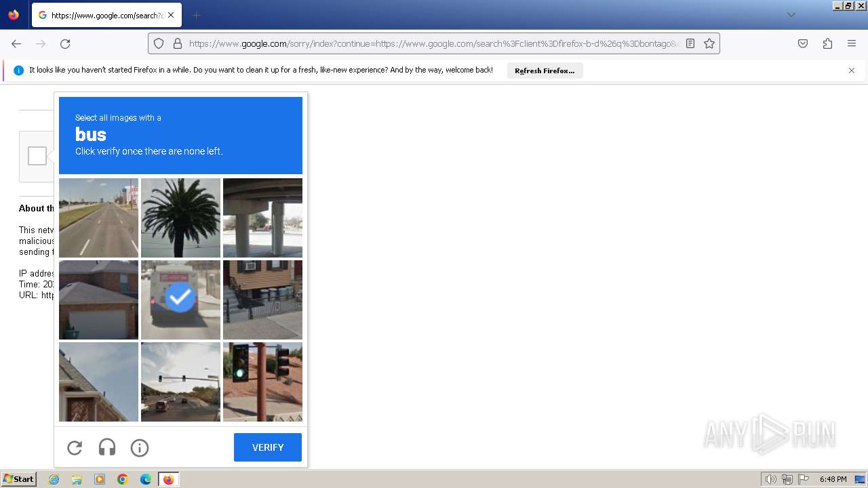Open Firefox application hamburger menu
Viewport: 868px width, 488px height.
click(x=852, y=43)
